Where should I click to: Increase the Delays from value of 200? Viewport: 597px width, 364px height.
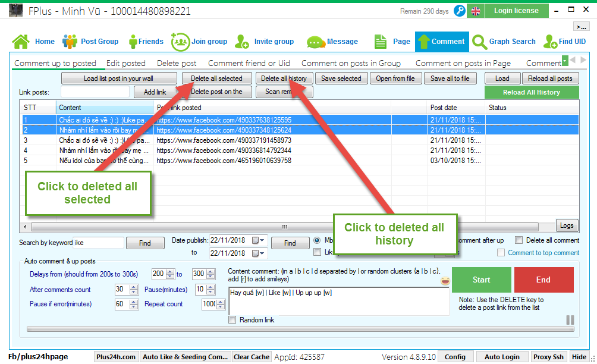[x=170, y=272]
